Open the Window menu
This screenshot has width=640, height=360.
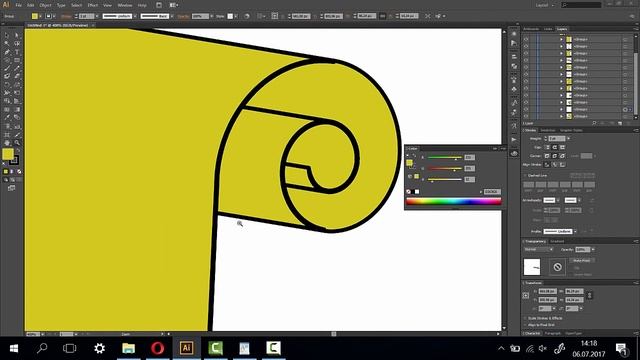pyautogui.click(x=124, y=5)
